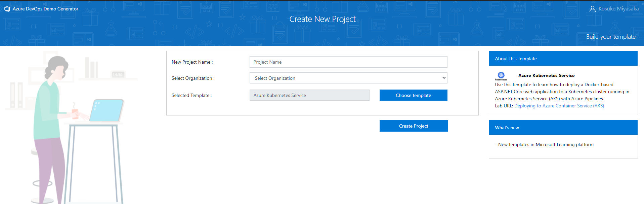Expand the Select Organization dropdown
The width and height of the screenshot is (644, 204).
(x=348, y=78)
